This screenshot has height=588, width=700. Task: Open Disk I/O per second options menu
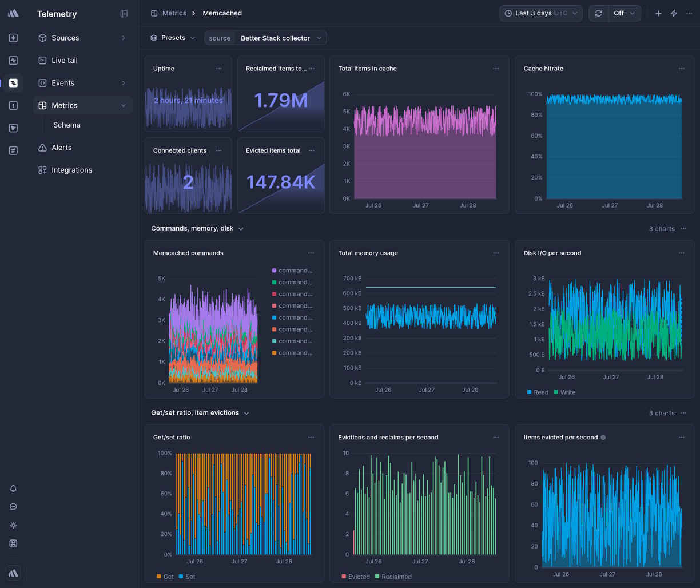[x=681, y=253]
